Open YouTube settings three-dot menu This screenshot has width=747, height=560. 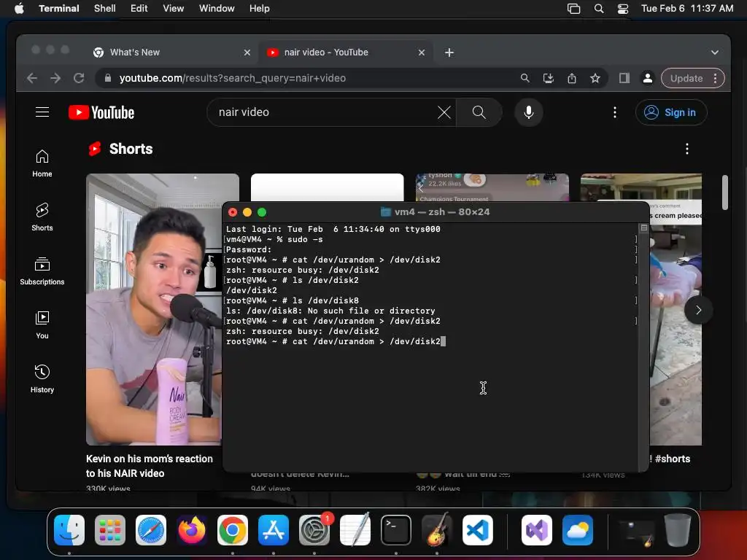point(615,112)
